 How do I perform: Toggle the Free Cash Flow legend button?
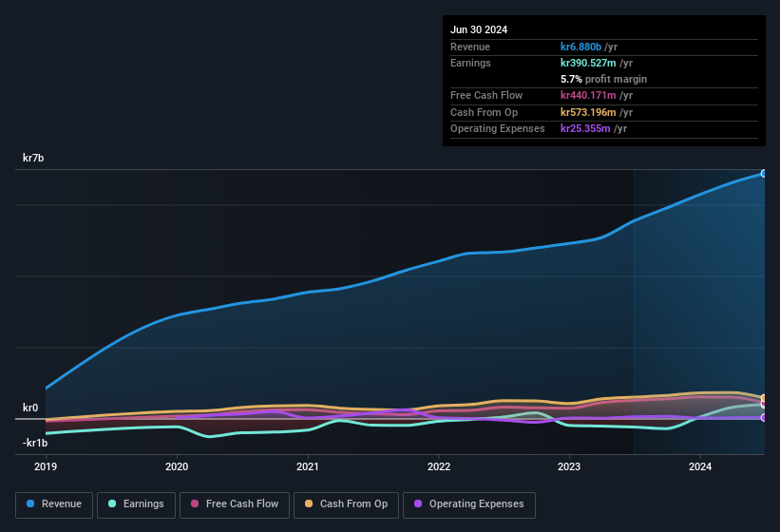235,504
